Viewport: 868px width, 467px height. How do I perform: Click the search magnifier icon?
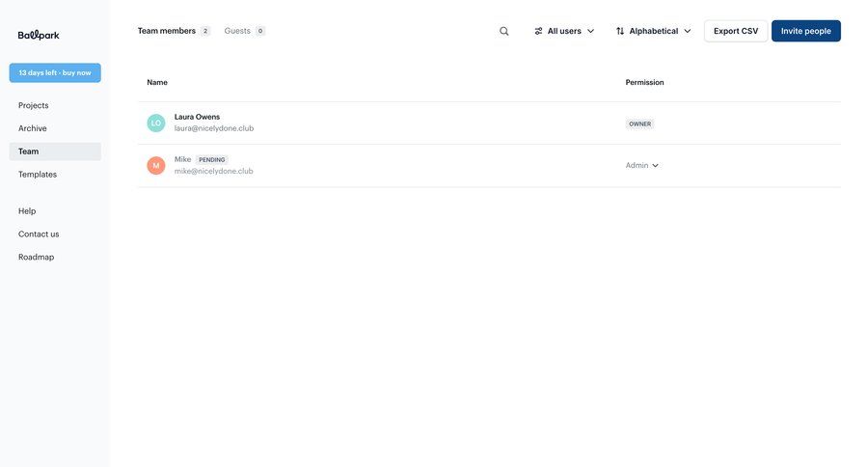503,31
